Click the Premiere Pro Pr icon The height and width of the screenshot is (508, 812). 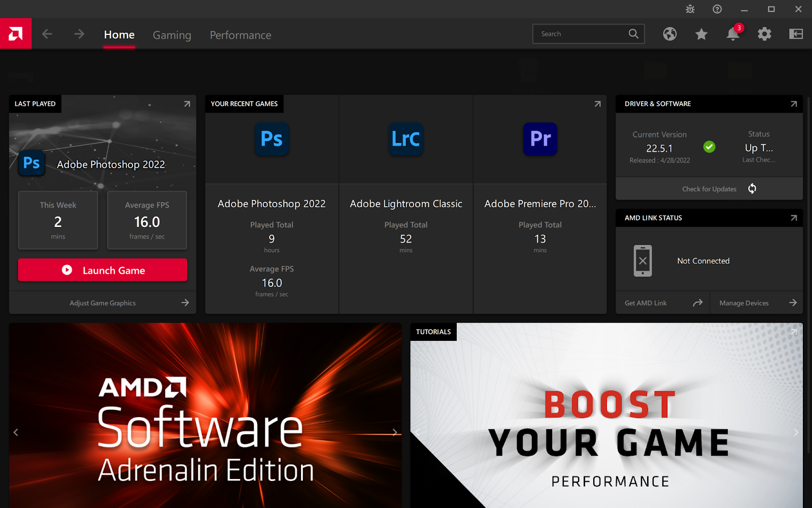click(x=540, y=139)
